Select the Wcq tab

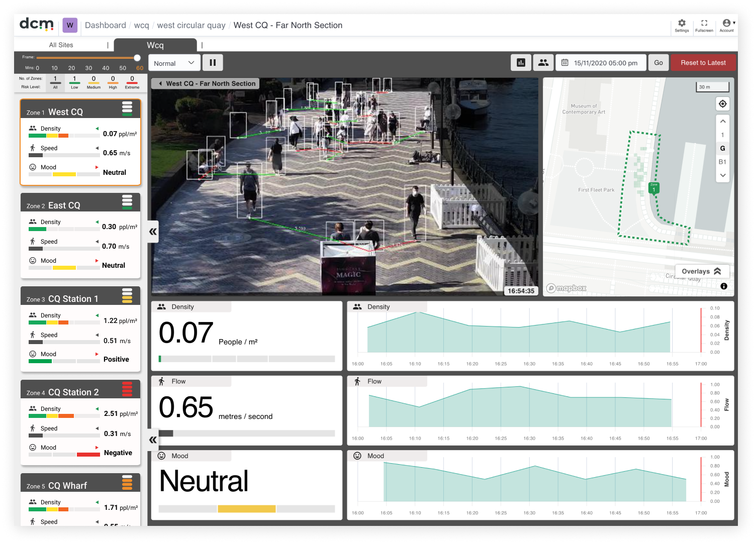tap(155, 45)
